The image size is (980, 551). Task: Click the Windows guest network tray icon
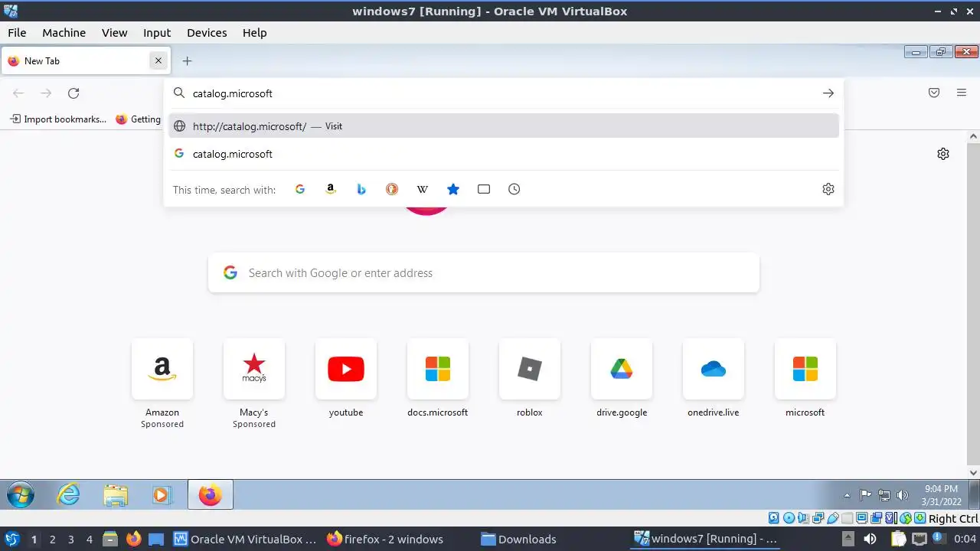tap(884, 495)
